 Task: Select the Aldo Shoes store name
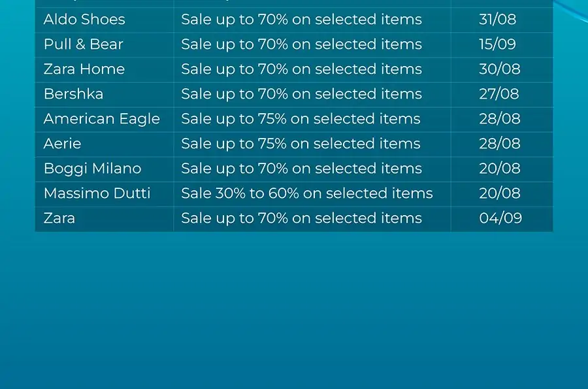84,20
